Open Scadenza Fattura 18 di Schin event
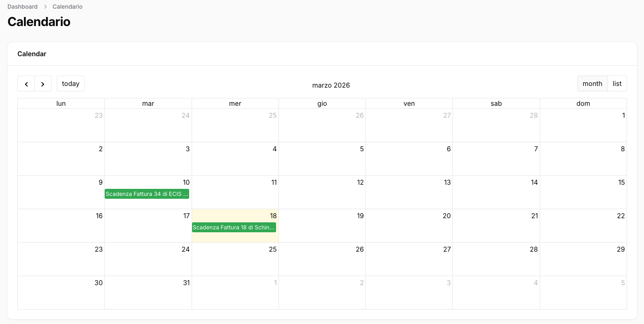Viewport: 644px width, 324px height. pos(234,227)
